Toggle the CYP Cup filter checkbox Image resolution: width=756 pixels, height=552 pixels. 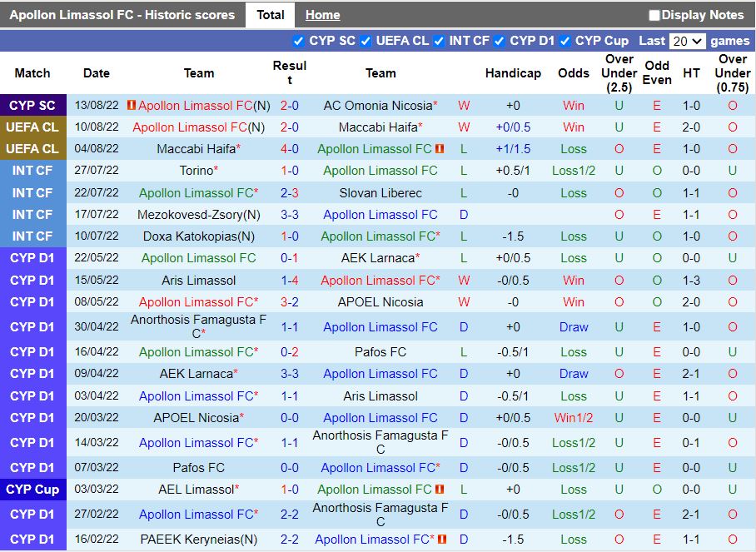click(x=565, y=41)
